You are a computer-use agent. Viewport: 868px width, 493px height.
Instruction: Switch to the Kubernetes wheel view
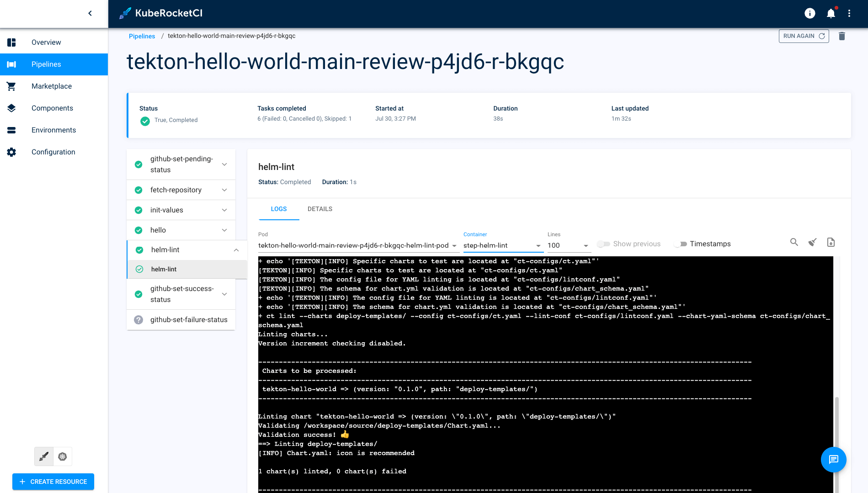pos(63,456)
